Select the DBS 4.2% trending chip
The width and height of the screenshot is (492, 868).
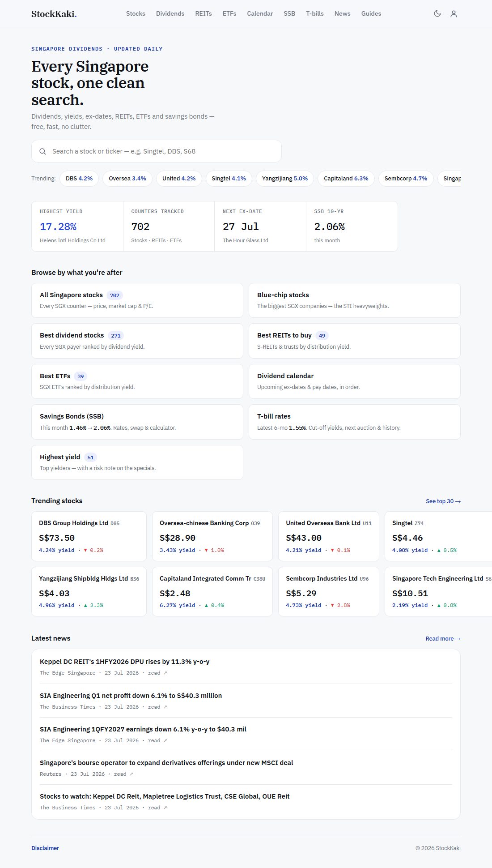[x=79, y=178]
